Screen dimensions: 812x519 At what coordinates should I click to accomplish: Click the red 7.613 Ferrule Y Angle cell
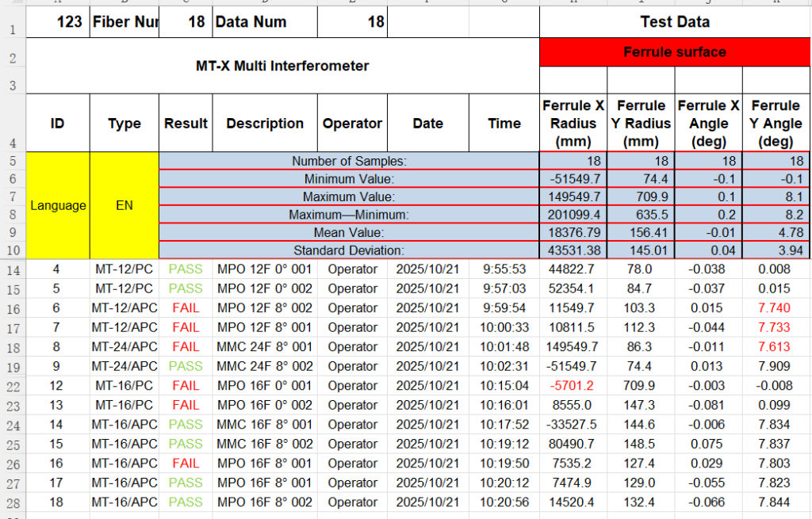(776, 347)
